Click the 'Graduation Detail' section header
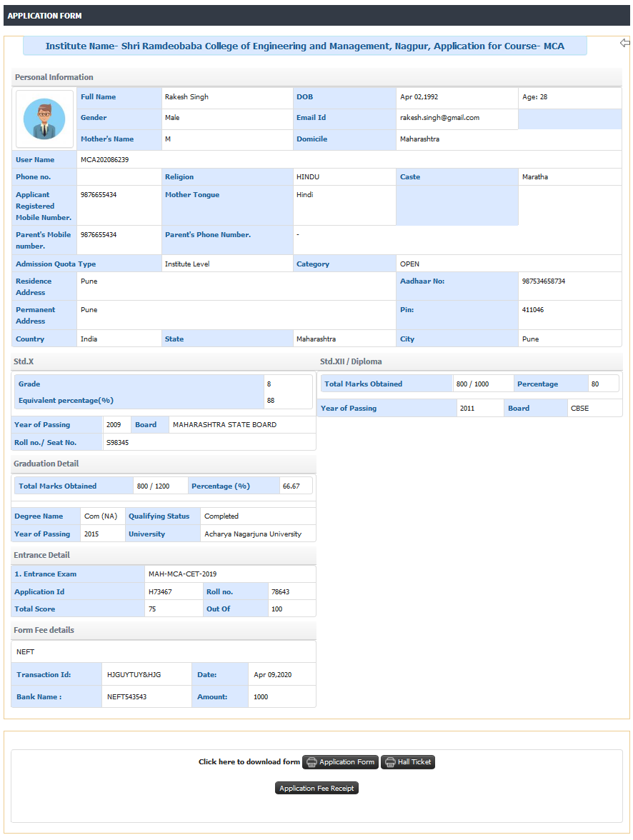The image size is (633, 840). coord(46,464)
